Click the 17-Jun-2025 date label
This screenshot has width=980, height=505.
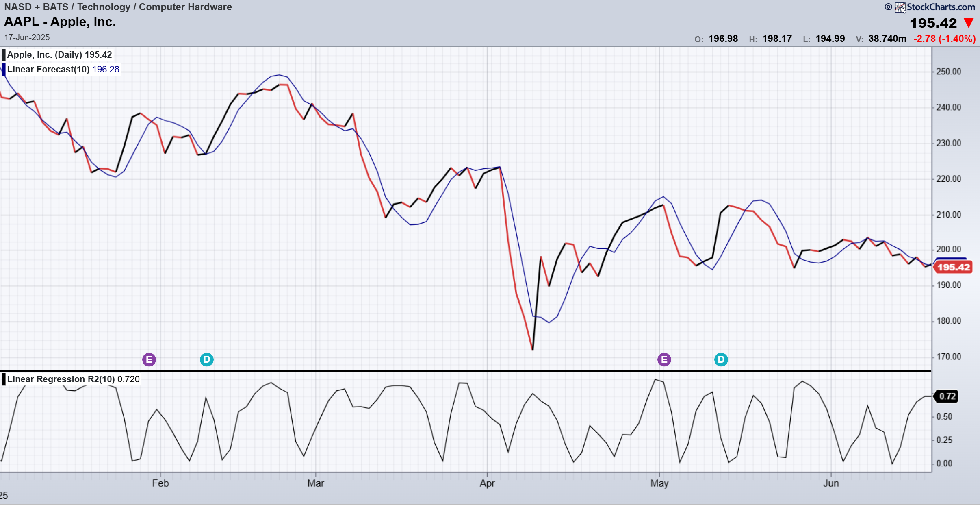27,37
